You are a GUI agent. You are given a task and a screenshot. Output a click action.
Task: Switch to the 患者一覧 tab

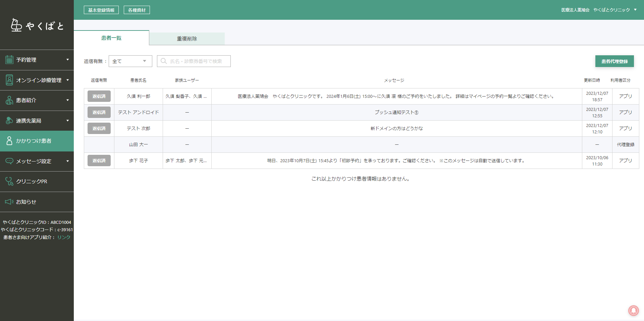111,38
